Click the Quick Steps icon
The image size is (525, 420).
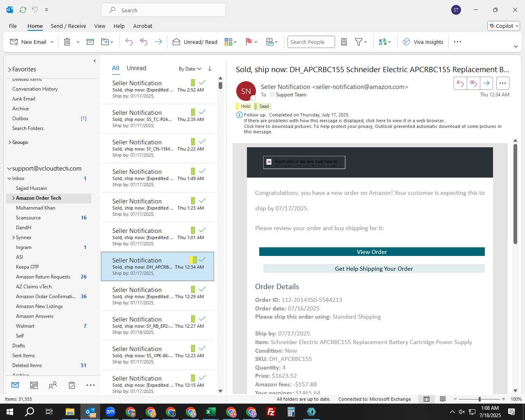(x=270, y=42)
